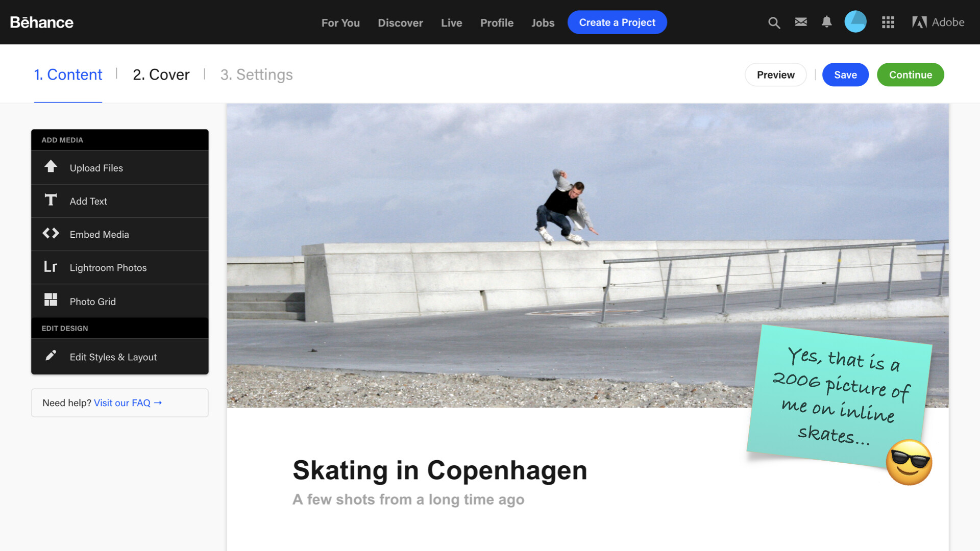Click the Create a Project button
The height and width of the screenshot is (551, 980).
617,22
